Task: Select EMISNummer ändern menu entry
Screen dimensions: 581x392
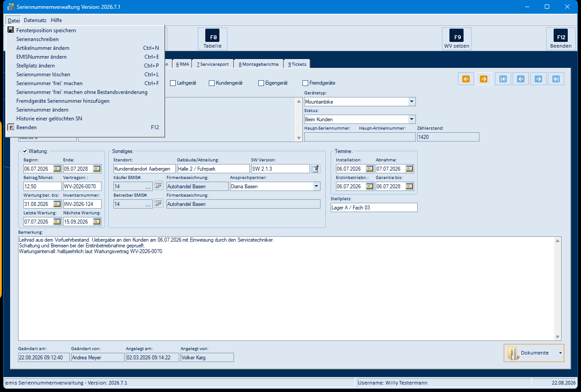Action: tap(85, 57)
